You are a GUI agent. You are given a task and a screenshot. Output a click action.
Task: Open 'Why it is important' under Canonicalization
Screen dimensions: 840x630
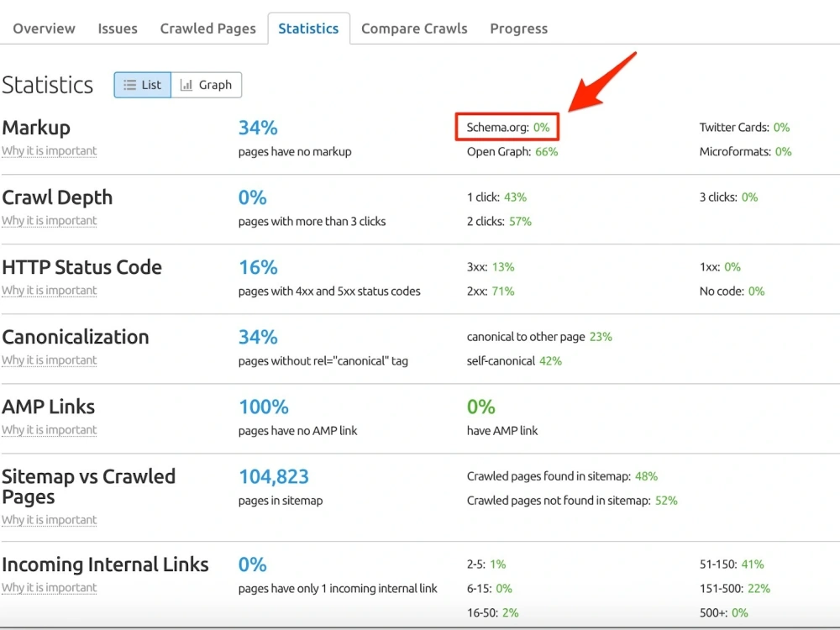[50, 360]
